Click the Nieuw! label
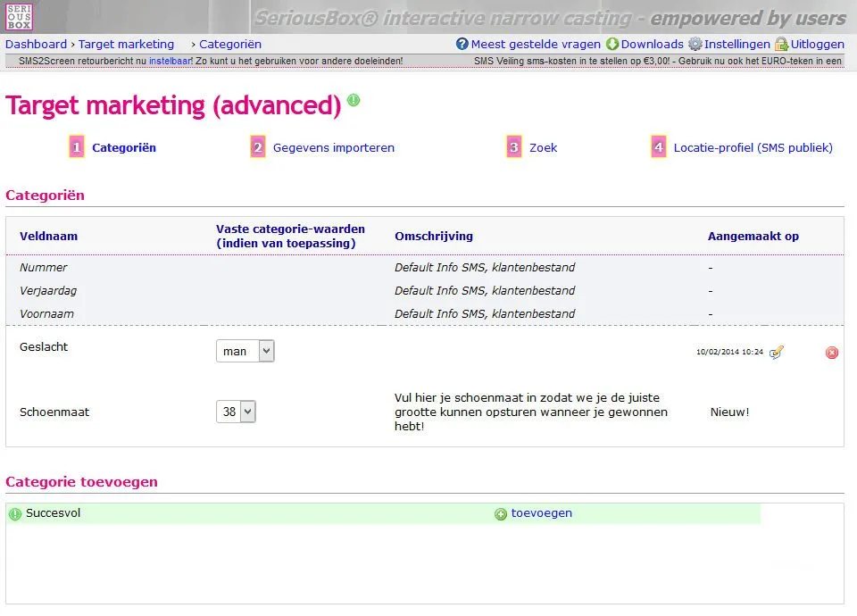Viewport: 857px width, 616px height. (x=729, y=412)
